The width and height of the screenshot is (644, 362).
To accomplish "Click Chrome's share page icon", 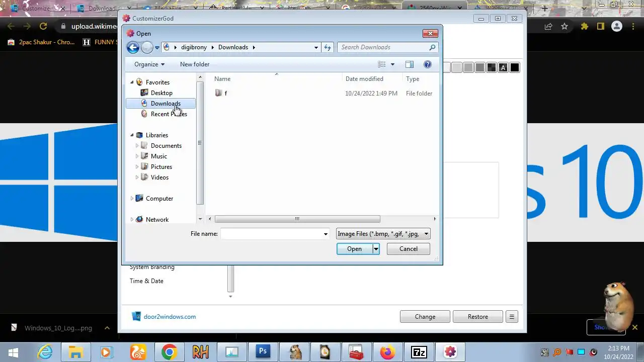I will pos(548,26).
